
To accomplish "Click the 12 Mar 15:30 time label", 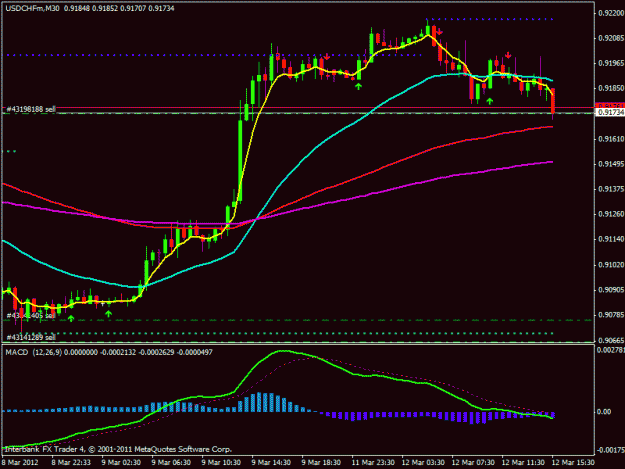I will (x=573, y=463).
